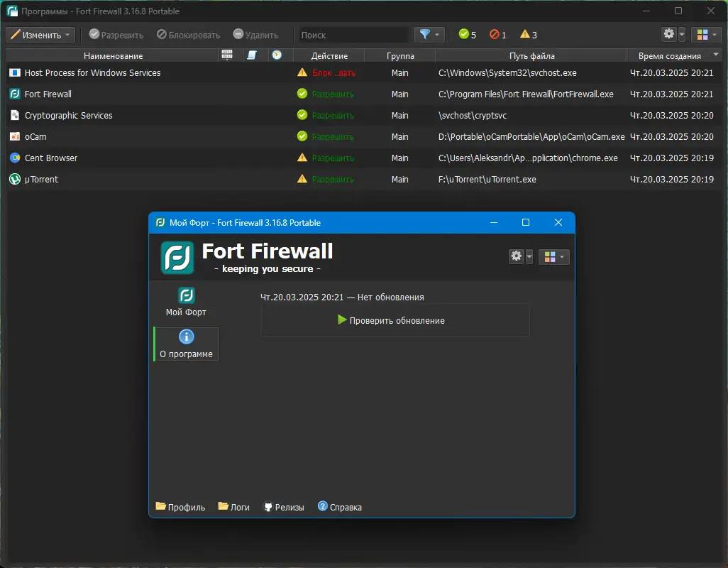Click the oCam application icon
Image resolution: width=728 pixels, height=568 pixels.
pyautogui.click(x=15, y=136)
